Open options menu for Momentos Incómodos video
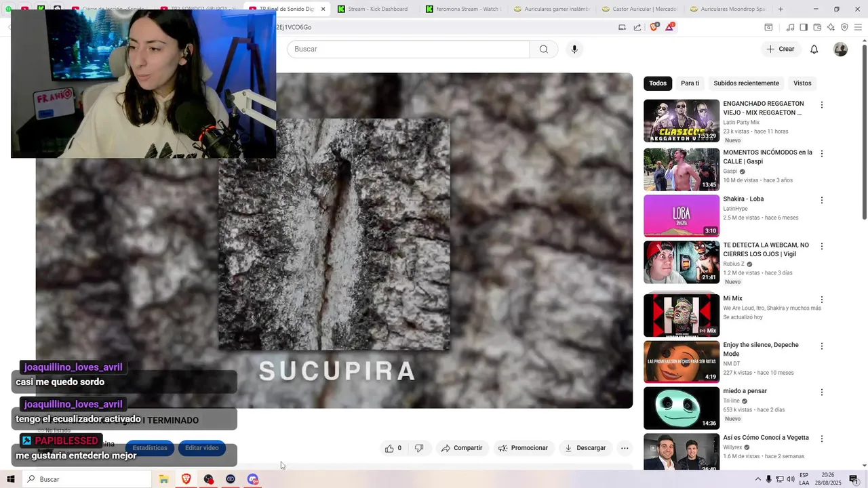This screenshot has width=868, height=488. tap(822, 154)
